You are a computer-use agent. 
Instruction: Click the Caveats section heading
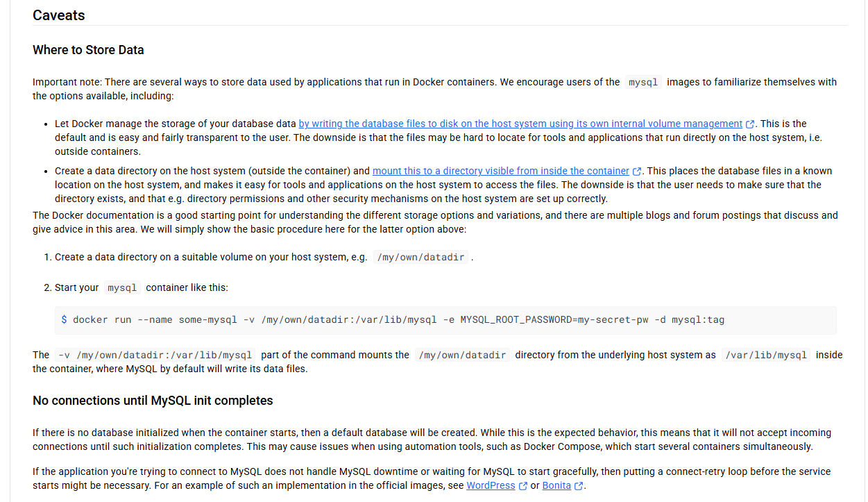(x=59, y=15)
